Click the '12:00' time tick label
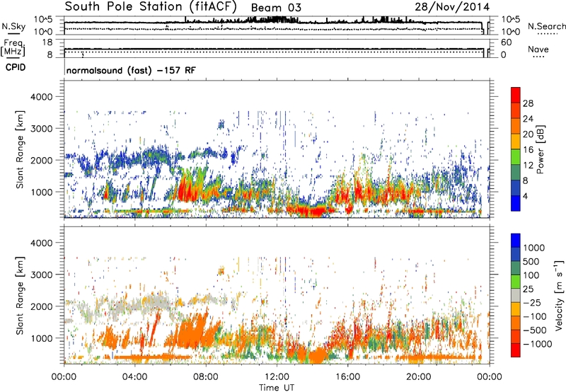 [277, 377]
